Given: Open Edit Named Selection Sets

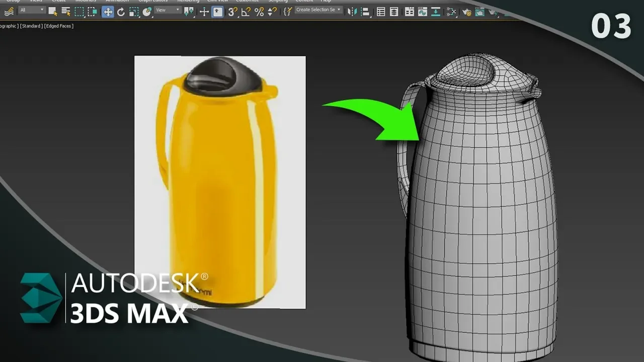Looking at the screenshot, I should click(x=287, y=12).
